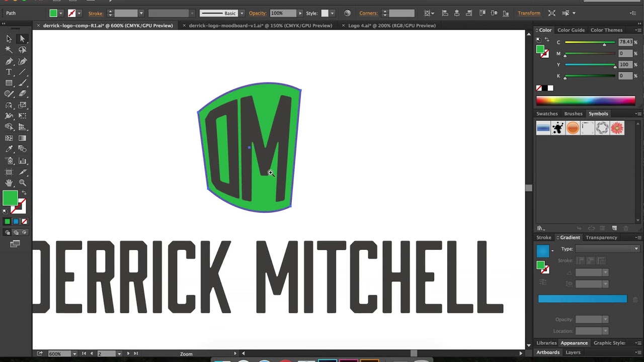Screen dimensions: 644x362
Task: Click the Corners label link
Action: 368,13
